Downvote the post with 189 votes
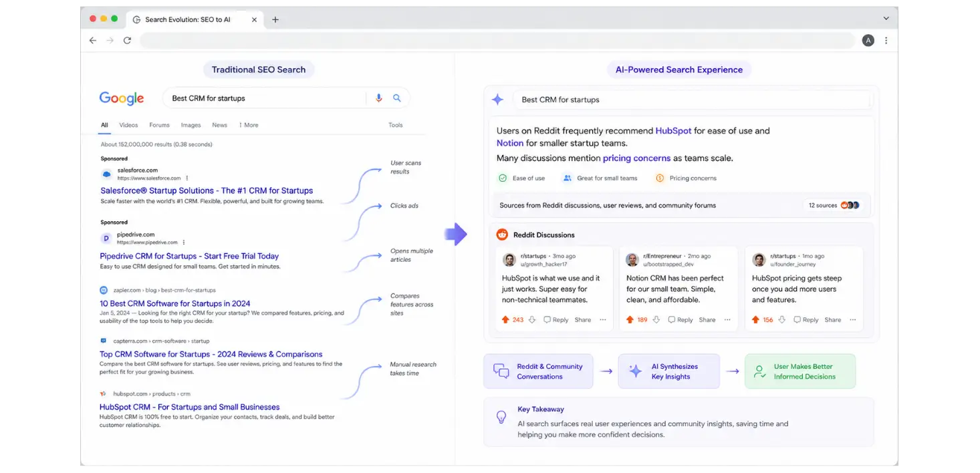 [x=657, y=320]
